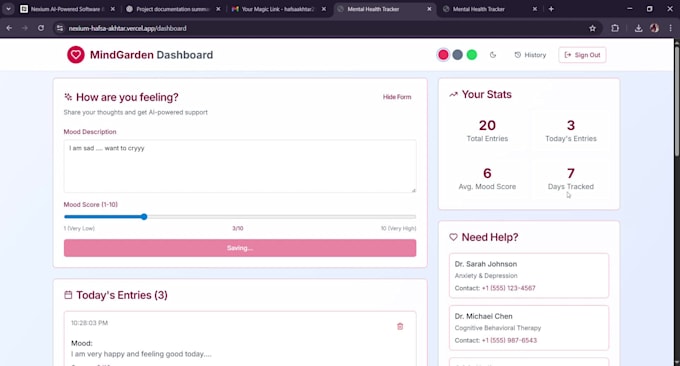This screenshot has width=680, height=366.
Task: Toggle dark mode moon icon
Action: (x=493, y=55)
